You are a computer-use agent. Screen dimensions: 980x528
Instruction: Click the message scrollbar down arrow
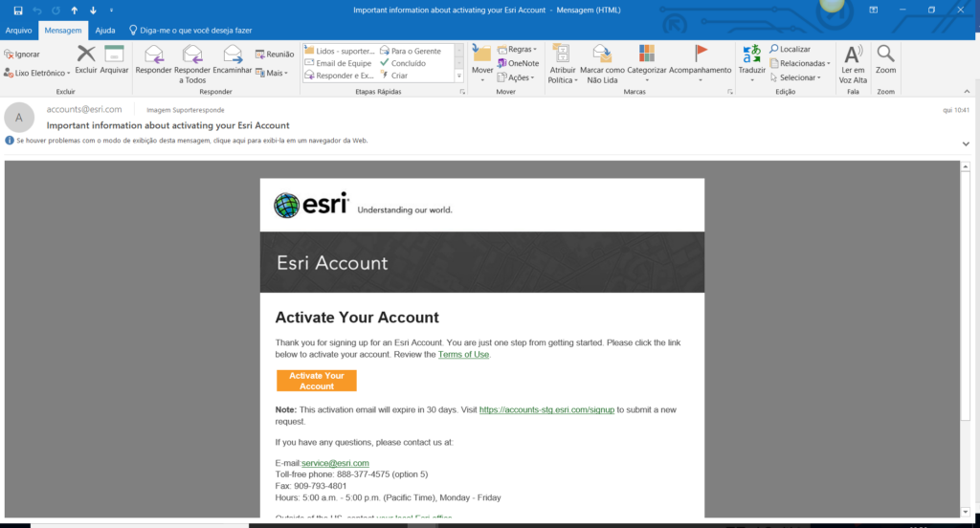pyautogui.click(x=966, y=512)
